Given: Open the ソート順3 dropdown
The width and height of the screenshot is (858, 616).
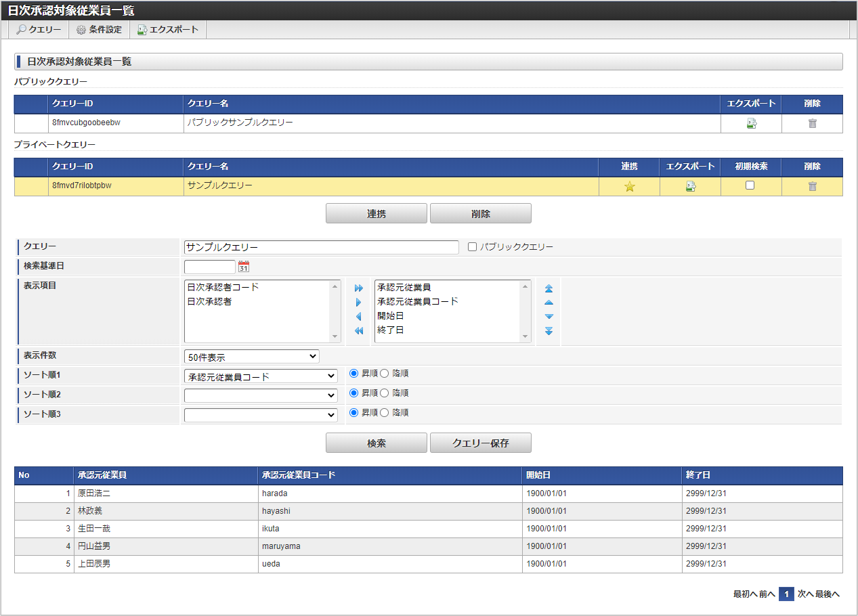Looking at the screenshot, I should (261, 415).
